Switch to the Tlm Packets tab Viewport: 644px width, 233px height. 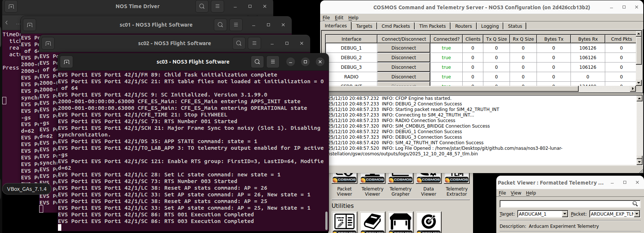pyautogui.click(x=432, y=26)
